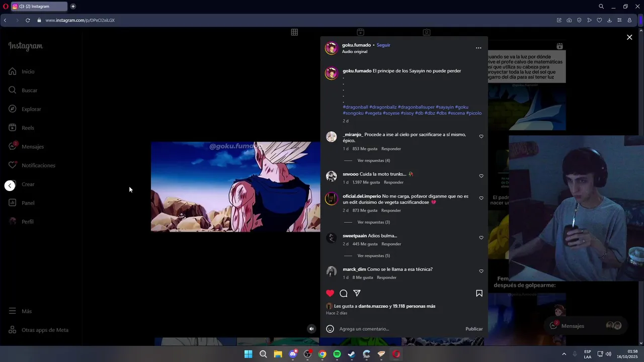Click the previous post arrow button
The image size is (644, 362).
tap(10, 186)
